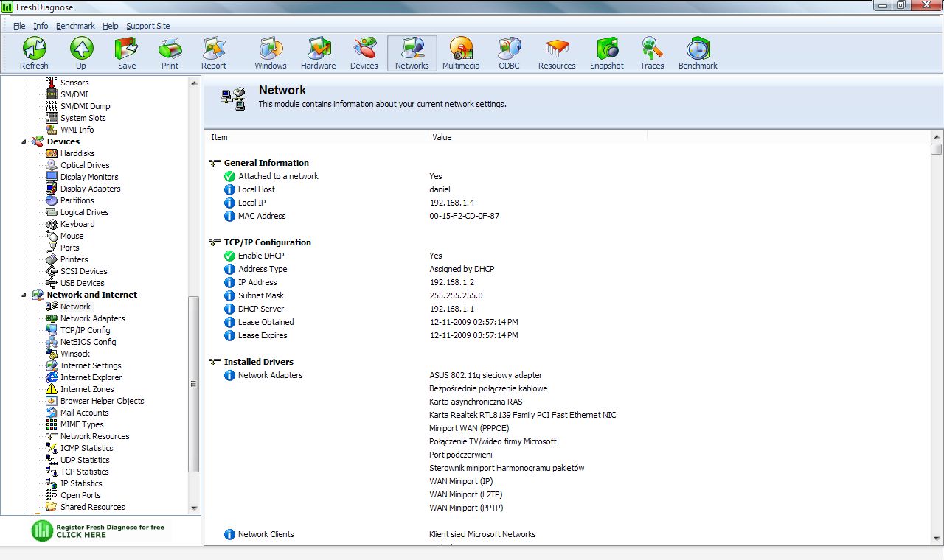
Task: Select Display Adapters tree item
Action: (x=91, y=189)
